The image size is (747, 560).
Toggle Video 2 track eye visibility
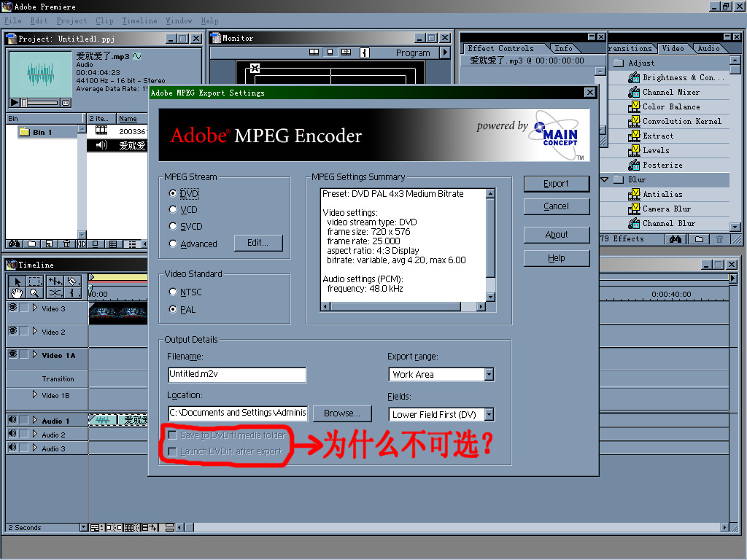13,331
